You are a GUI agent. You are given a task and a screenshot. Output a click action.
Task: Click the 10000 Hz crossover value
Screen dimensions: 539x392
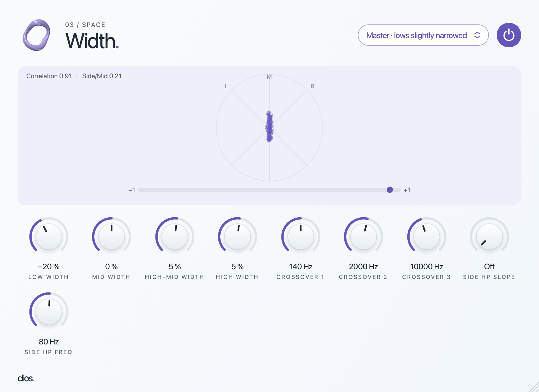(x=426, y=266)
